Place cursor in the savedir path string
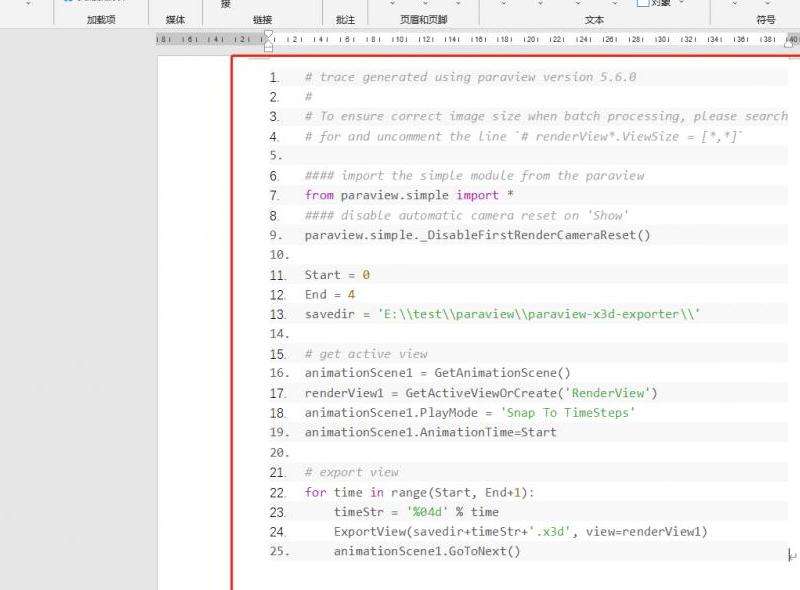Screen dimensions: 800x590 coord(539,314)
